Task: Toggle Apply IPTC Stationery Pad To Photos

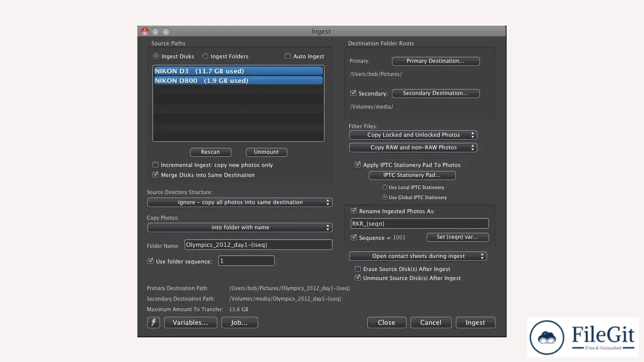Action: tap(358, 164)
